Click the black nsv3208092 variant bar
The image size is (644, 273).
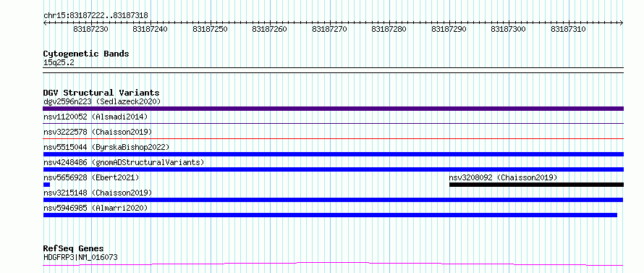pyautogui.click(x=536, y=185)
